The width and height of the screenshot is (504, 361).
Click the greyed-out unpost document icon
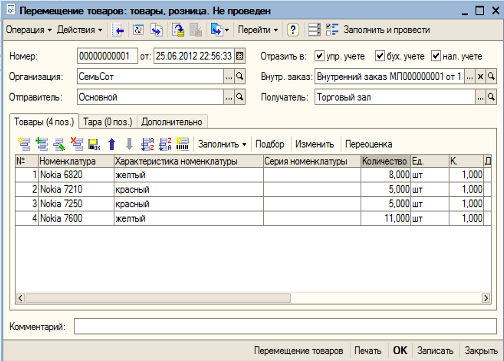click(196, 30)
